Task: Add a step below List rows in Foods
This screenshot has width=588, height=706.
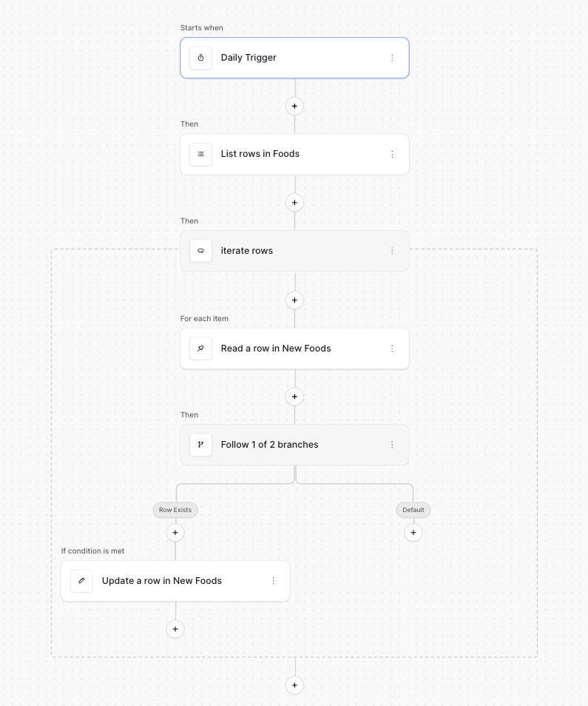Action: coord(294,202)
